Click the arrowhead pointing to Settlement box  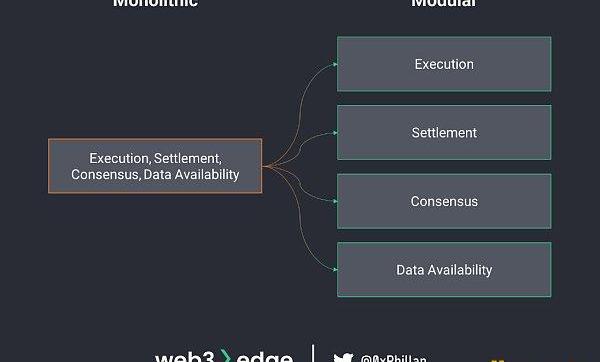coord(335,133)
